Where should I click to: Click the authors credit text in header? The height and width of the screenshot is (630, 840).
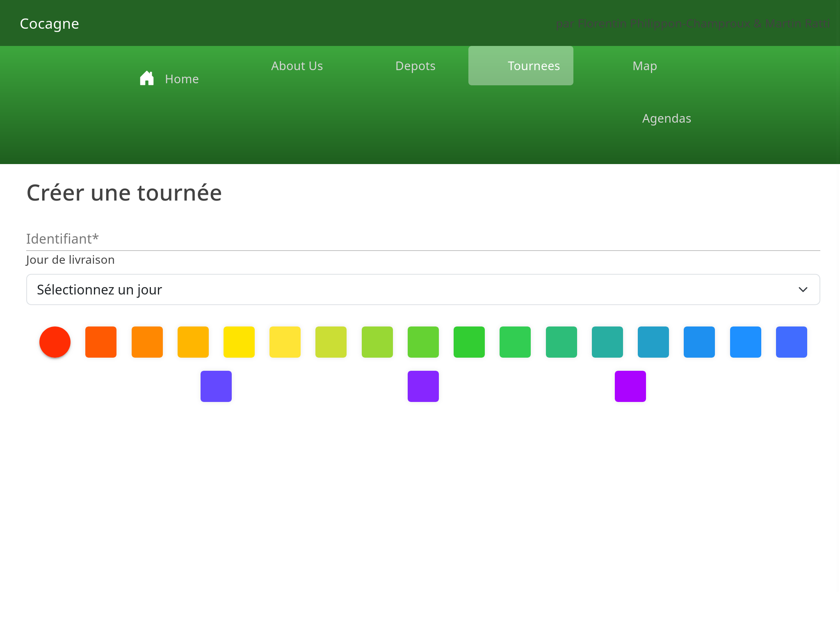pos(692,23)
